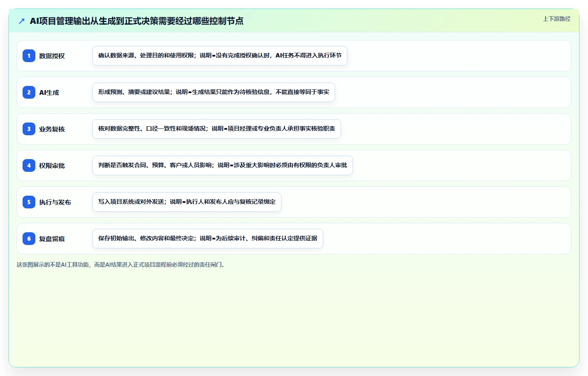Click the arrow icon beside the title
This screenshot has height=376, width=588.
22,21
